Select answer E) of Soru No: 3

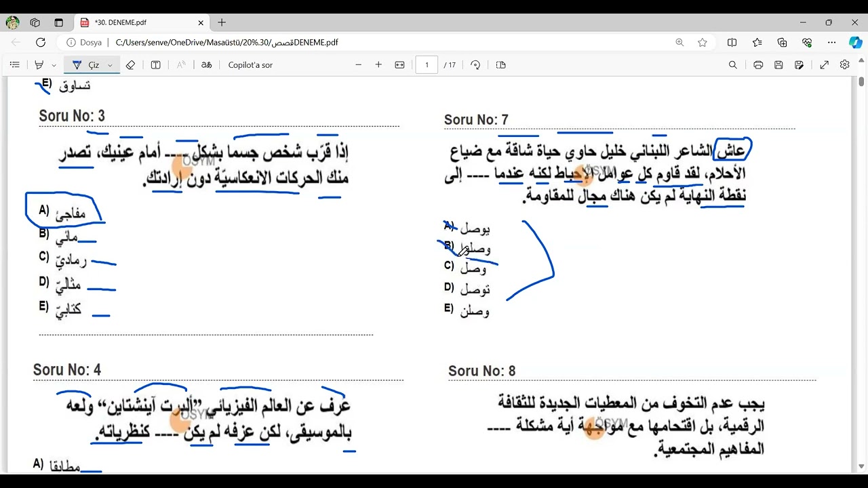60,308
